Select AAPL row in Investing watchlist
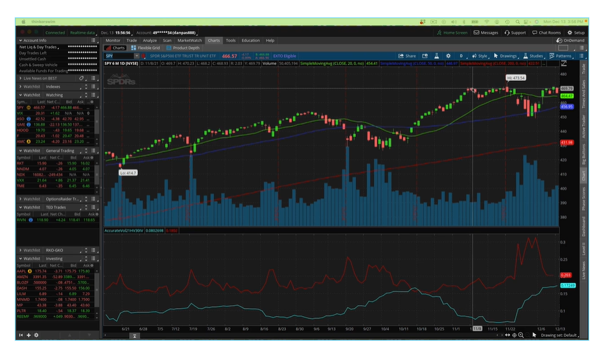 pos(55,271)
